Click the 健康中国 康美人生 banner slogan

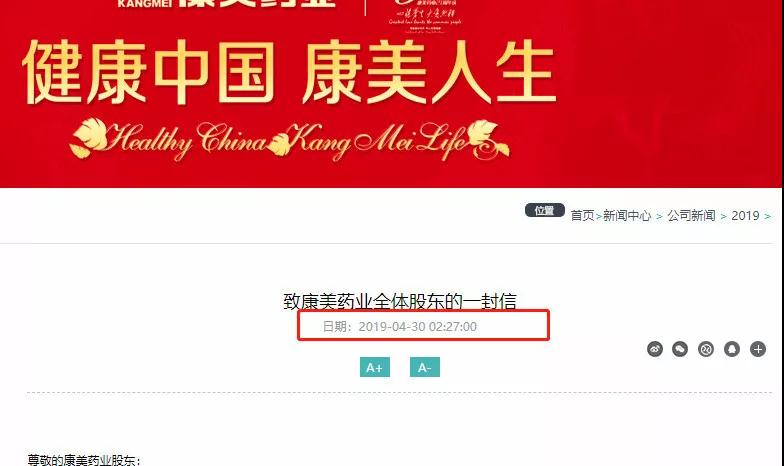[289, 72]
